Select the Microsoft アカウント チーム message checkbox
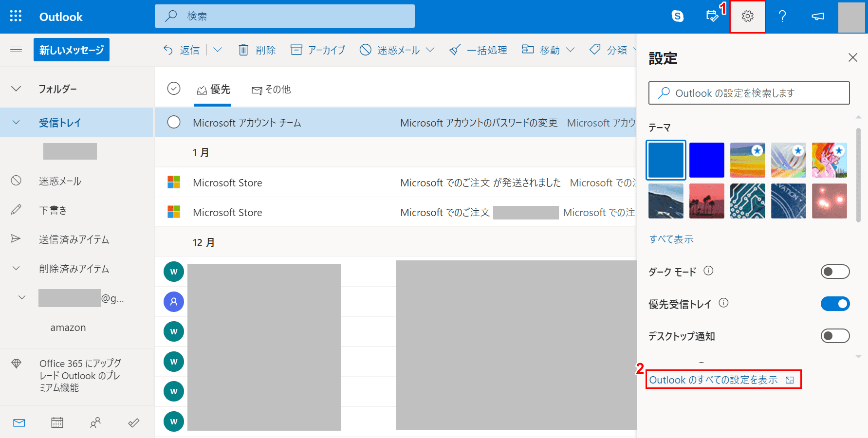The width and height of the screenshot is (868, 438). coord(174,122)
